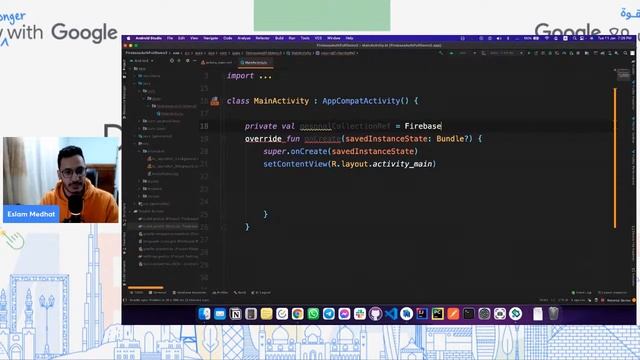Click the Make Project hammer icon
The height and width of the screenshot is (360, 640).
coord(441,53)
